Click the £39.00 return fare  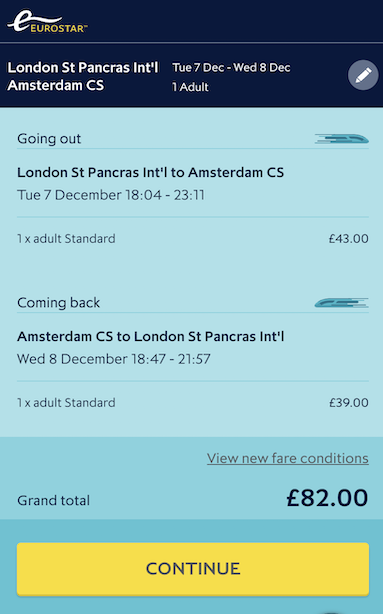(x=349, y=403)
